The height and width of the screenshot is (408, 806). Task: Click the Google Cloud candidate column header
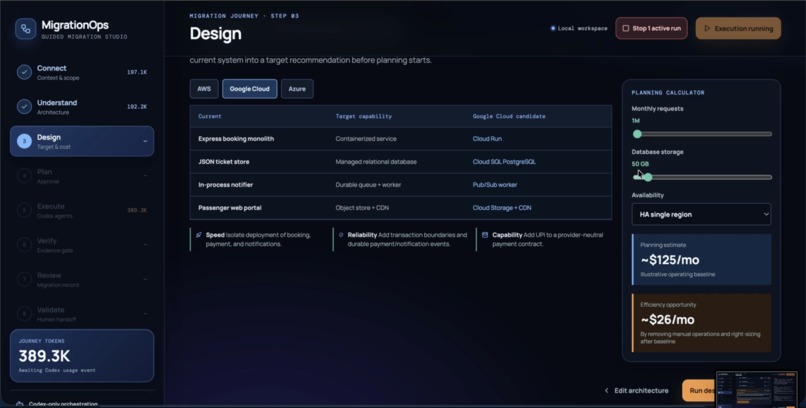pos(509,116)
